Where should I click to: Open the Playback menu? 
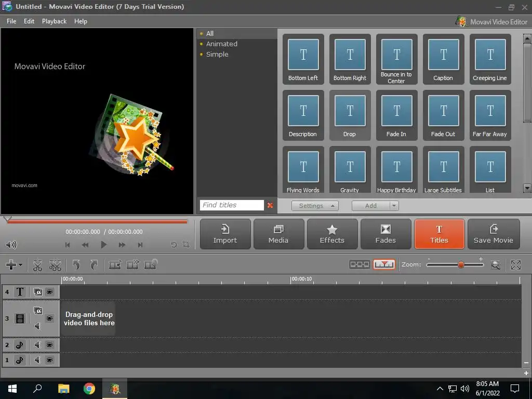coord(54,21)
